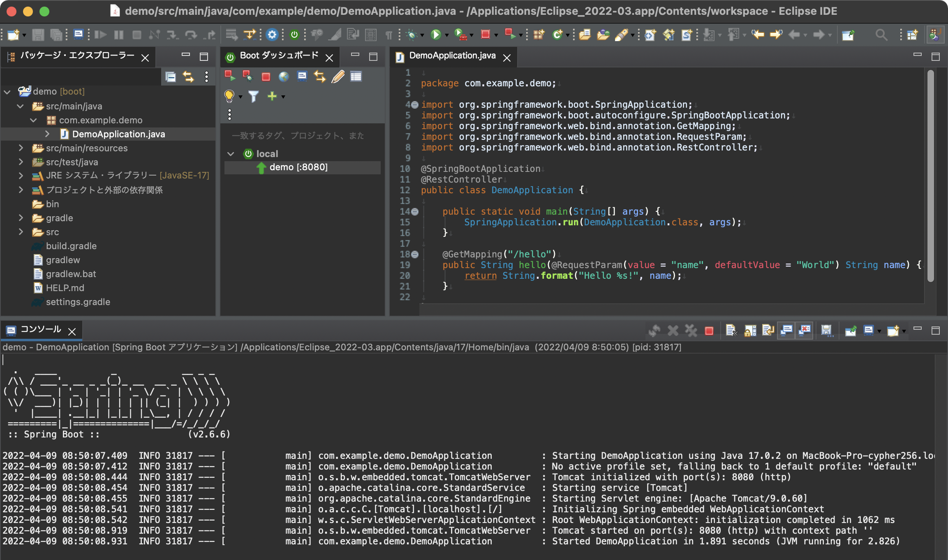Screen dimensions: 948x560
Task: Click the Boot Dashboard open console icon
Action: click(x=302, y=76)
